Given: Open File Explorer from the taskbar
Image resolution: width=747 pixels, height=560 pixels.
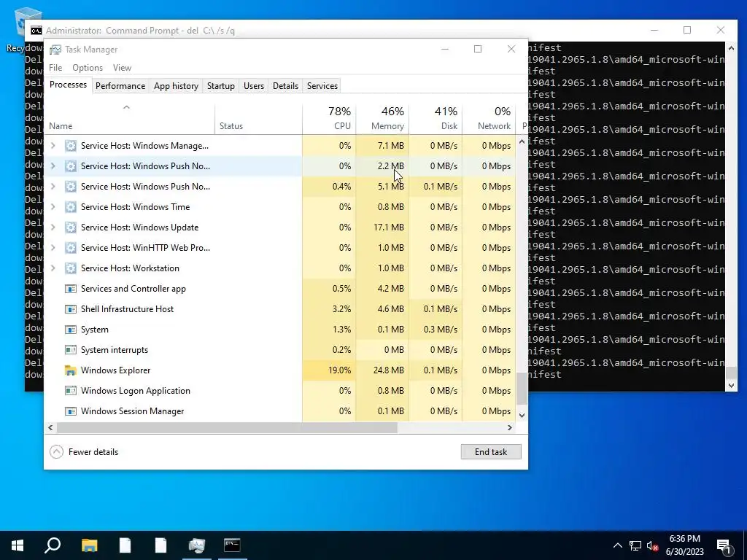Looking at the screenshot, I should click(89, 545).
